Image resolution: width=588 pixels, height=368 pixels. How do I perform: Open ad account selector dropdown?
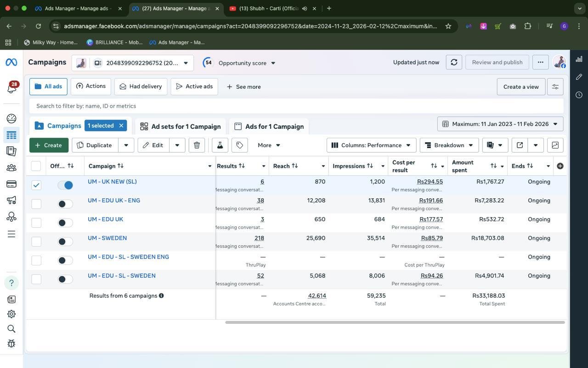[x=133, y=63]
